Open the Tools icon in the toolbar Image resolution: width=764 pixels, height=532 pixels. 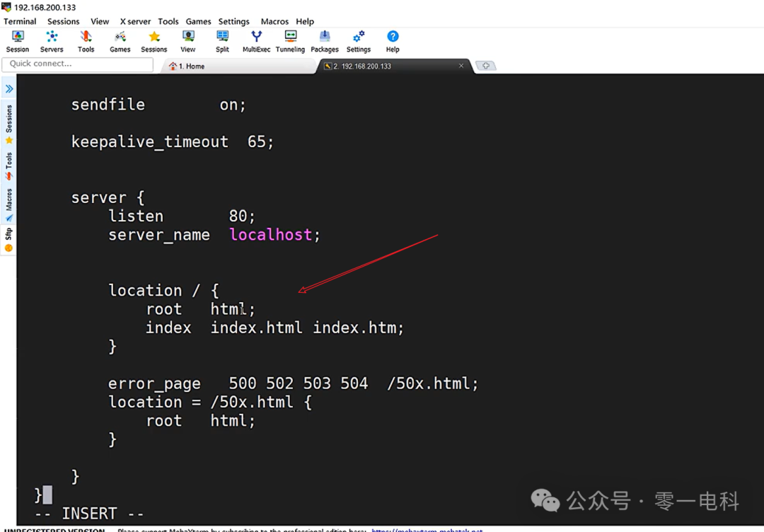point(86,40)
